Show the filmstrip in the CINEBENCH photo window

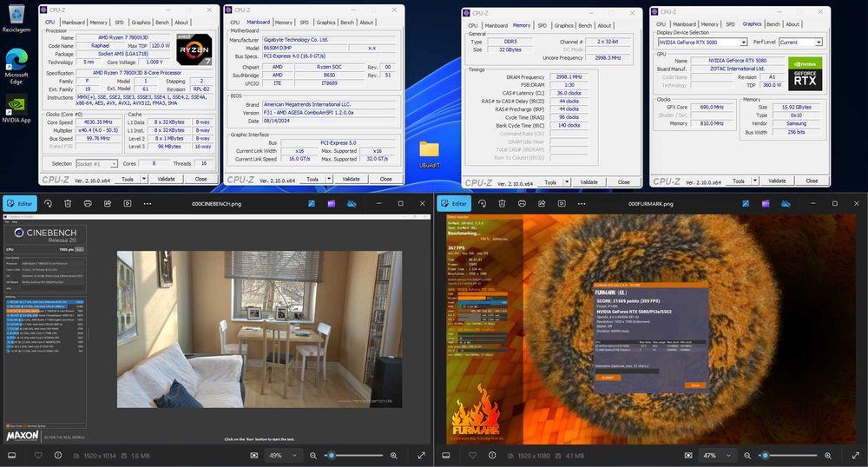tap(11, 456)
